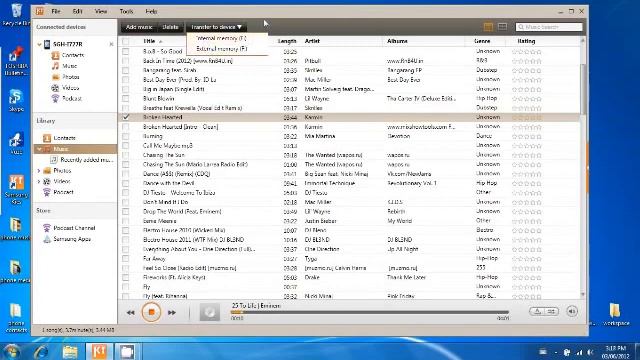This screenshot has width=640, height=360.
Task: Open device Contacts icon
Action: click(55, 55)
